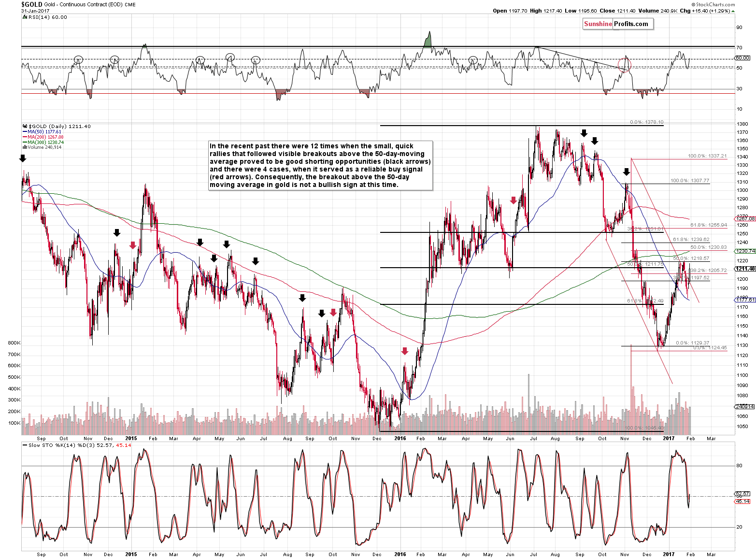This screenshot has height=559, width=756.
Task: Click the '50.0%: 1230.83' retracement label
Action: (x=709, y=247)
